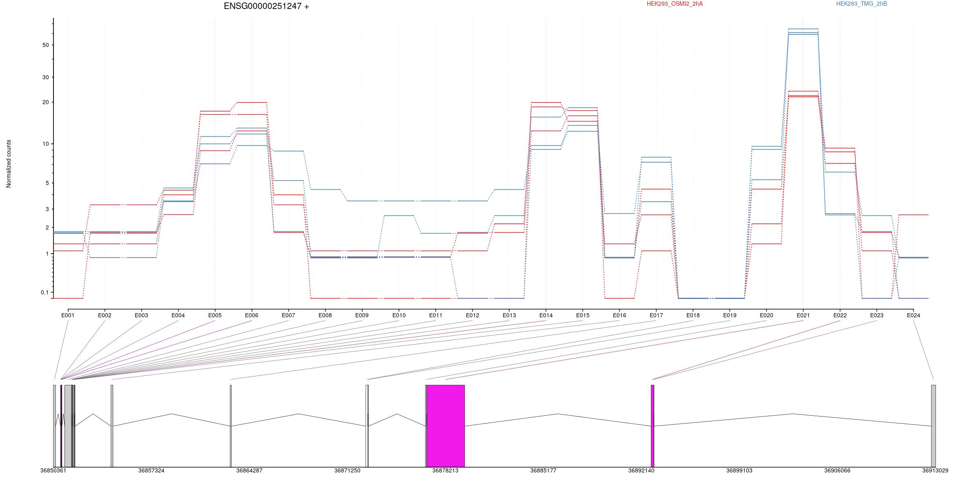Click exon label E010
This screenshot has height=490, width=980.
[x=399, y=315]
